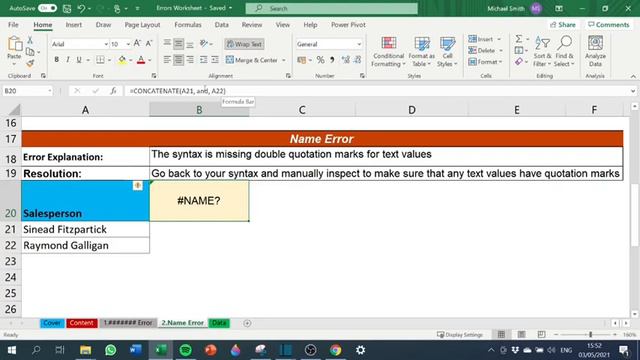
Task: Click the error warning indicator icon
Action: [x=138, y=186]
